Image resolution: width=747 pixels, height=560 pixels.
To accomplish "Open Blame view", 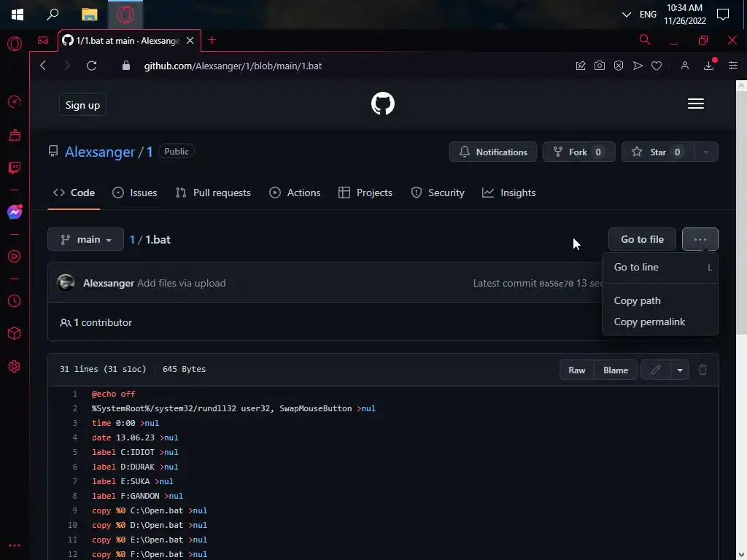I will click(x=616, y=370).
